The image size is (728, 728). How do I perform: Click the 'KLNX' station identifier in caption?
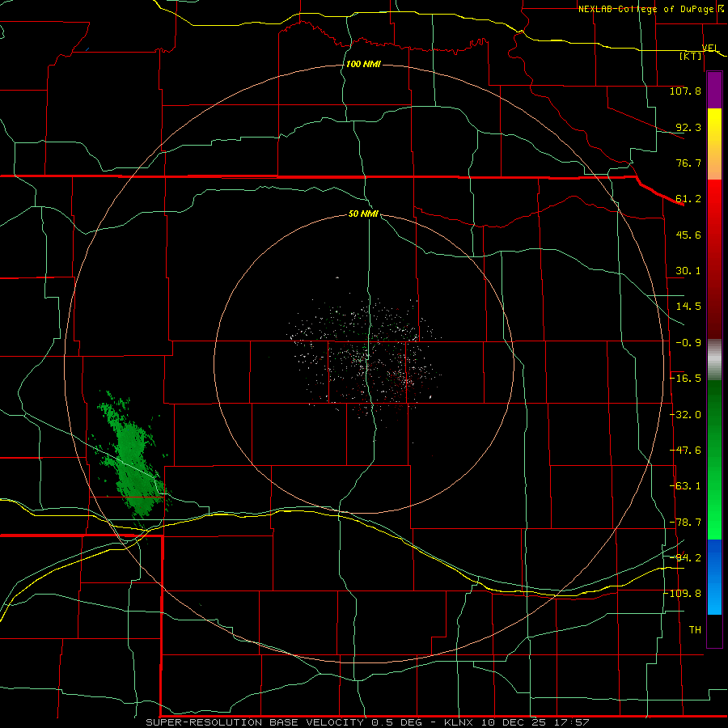459,722
